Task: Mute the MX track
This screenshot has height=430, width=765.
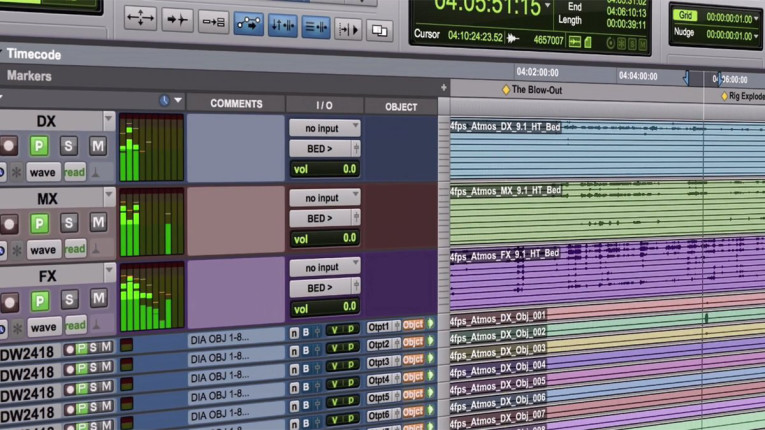Action: point(98,223)
